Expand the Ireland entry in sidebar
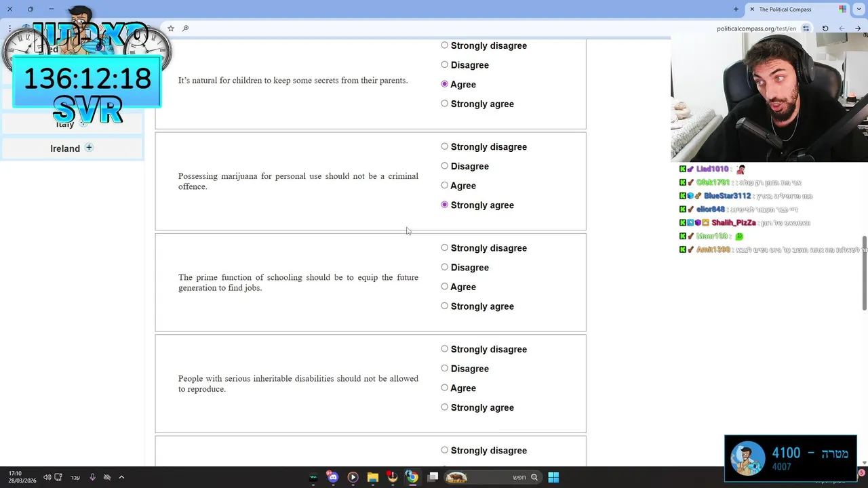Image resolution: width=868 pixels, height=488 pixels. [89, 148]
